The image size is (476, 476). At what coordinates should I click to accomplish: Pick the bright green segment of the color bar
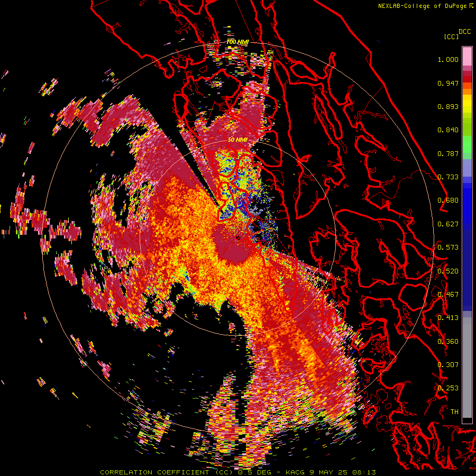467,144
